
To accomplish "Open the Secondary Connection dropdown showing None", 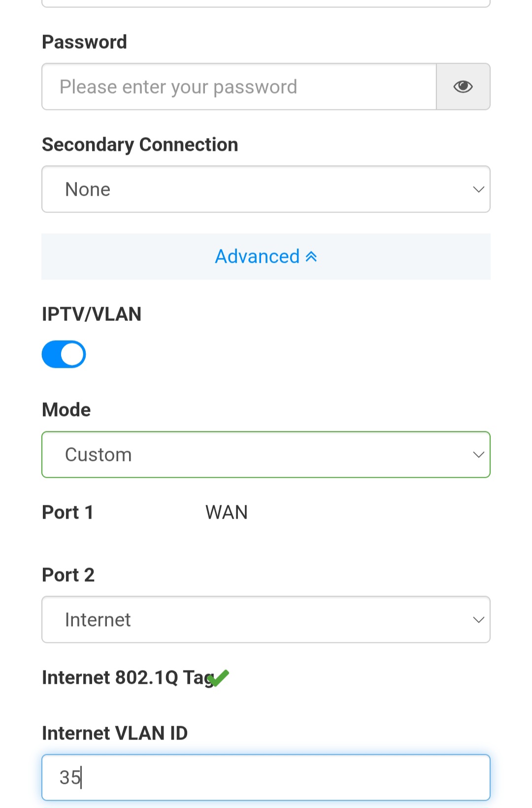I will pyautogui.click(x=266, y=189).
